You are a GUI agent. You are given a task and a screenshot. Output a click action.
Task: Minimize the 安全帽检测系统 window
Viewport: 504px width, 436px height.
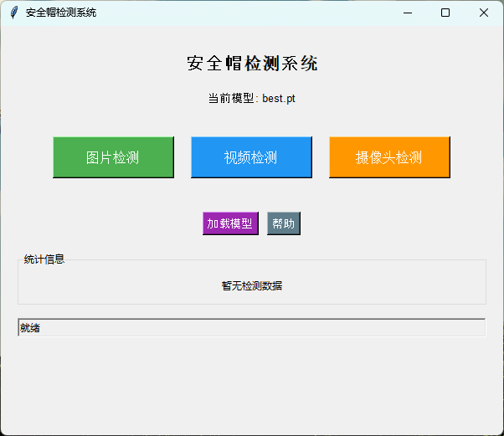click(408, 13)
